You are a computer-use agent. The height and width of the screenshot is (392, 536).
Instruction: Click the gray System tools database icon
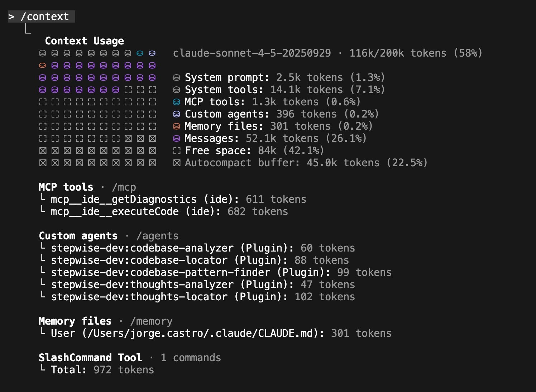[x=176, y=90]
